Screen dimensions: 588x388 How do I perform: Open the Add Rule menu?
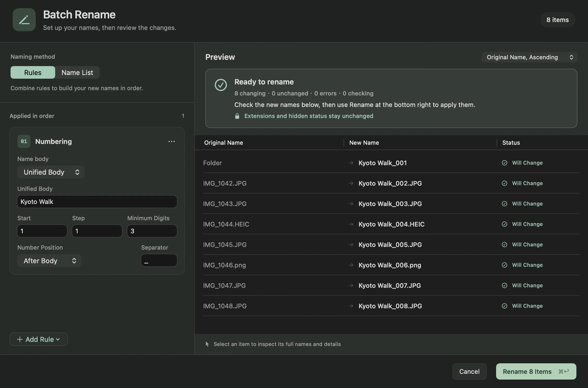point(38,339)
